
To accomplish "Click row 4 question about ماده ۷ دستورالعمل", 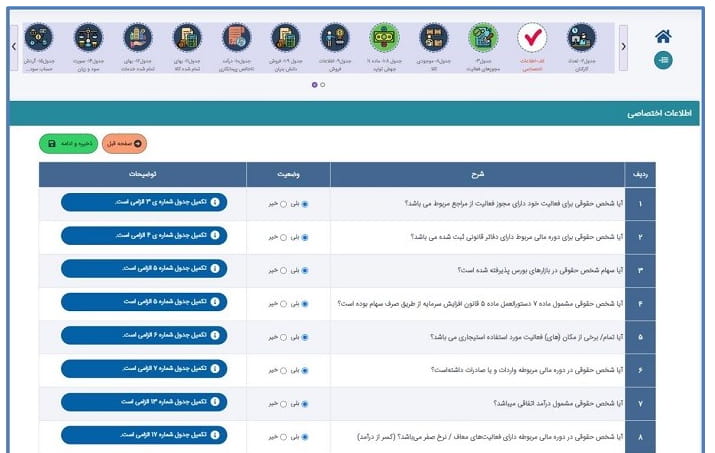I will (480, 303).
